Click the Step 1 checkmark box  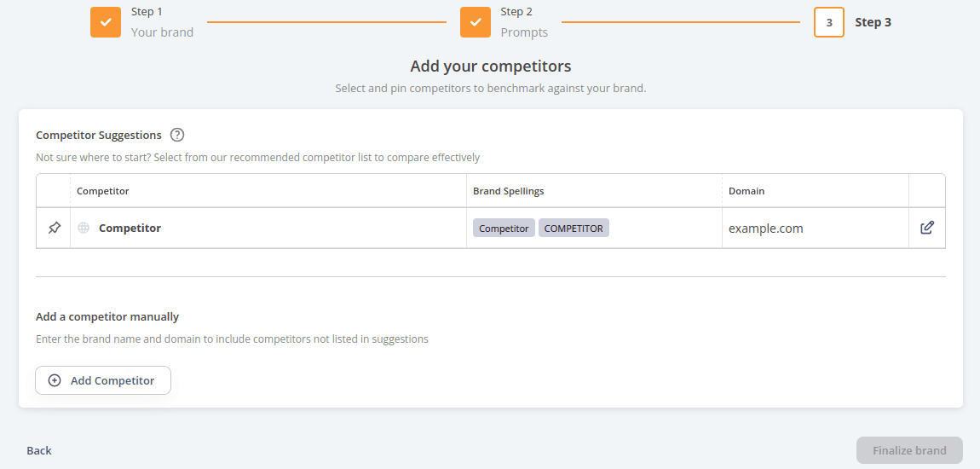(x=106, y=22)
